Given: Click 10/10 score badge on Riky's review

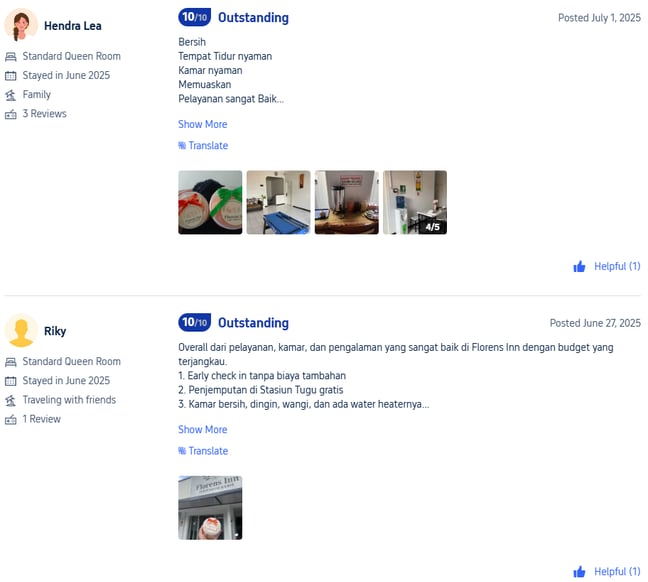Looking at the screenshot, I should tap(195, 322).
